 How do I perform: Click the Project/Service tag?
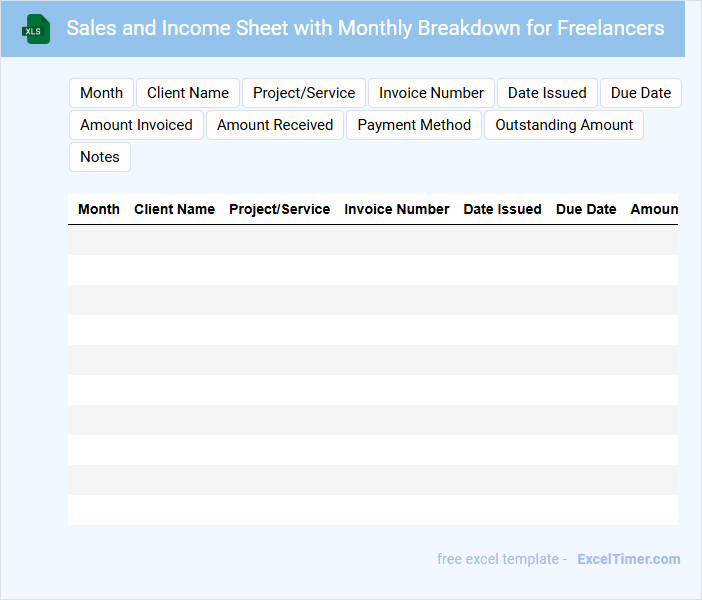304,93
